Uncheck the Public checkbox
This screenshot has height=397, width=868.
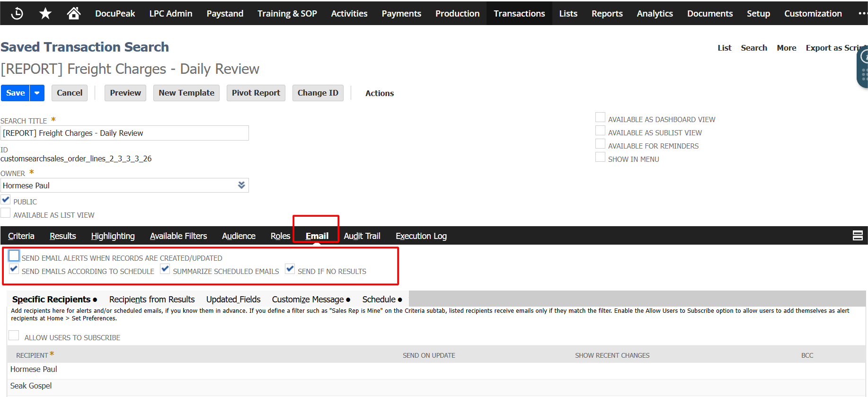point(6,200)
